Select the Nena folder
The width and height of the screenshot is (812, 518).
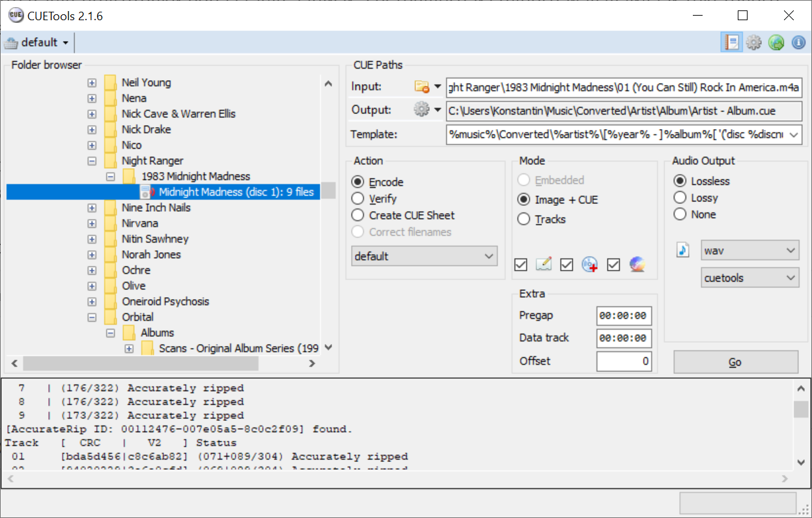coord(134,98)
